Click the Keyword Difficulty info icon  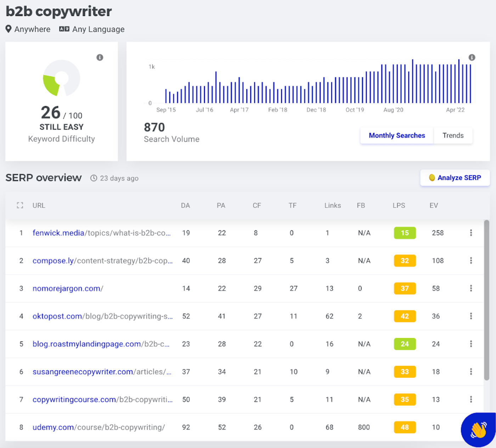100,57
